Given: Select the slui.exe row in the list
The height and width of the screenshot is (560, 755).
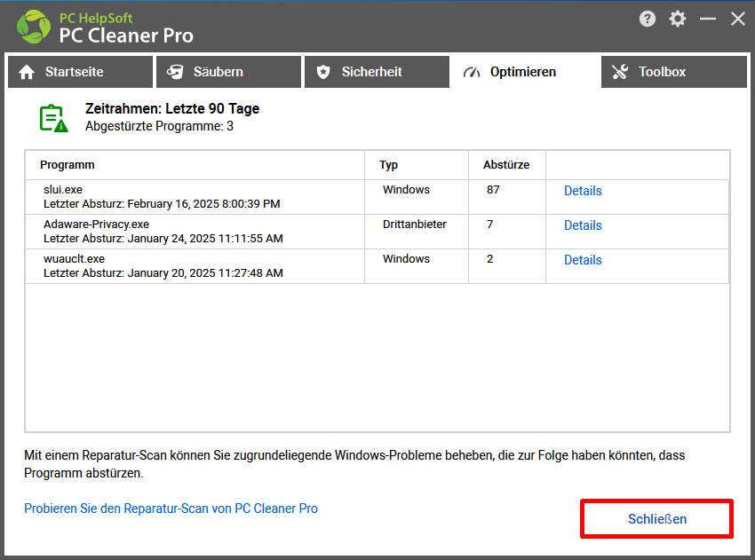Looking at the screenshot, I should (195, 196).
